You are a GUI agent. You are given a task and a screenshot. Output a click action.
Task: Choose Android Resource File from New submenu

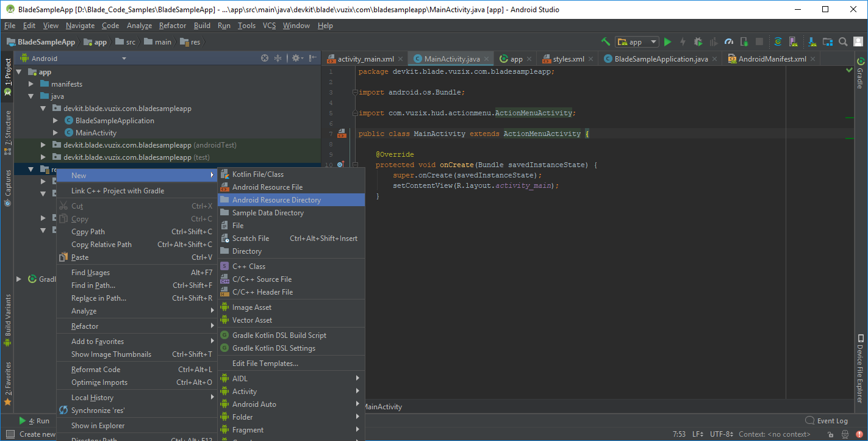pos(291,187)
